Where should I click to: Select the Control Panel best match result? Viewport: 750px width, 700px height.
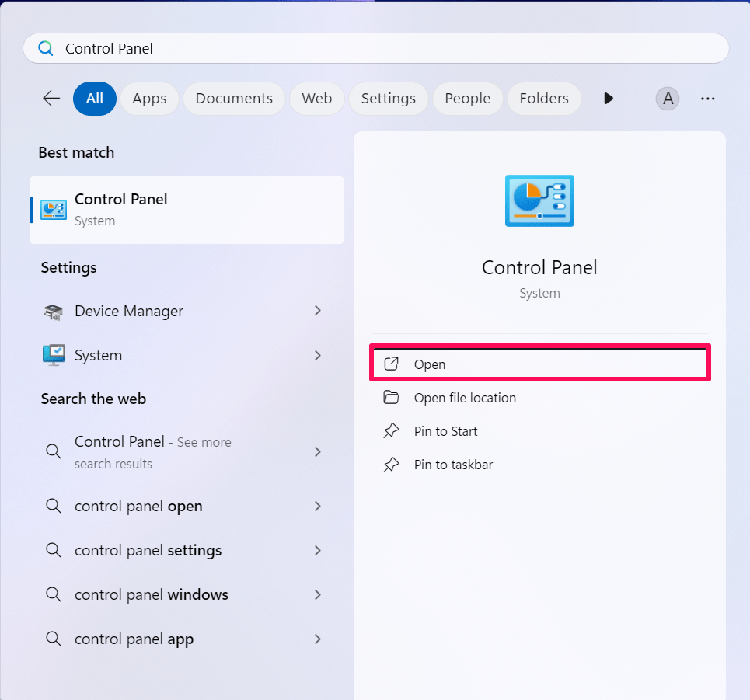point(187,210)
